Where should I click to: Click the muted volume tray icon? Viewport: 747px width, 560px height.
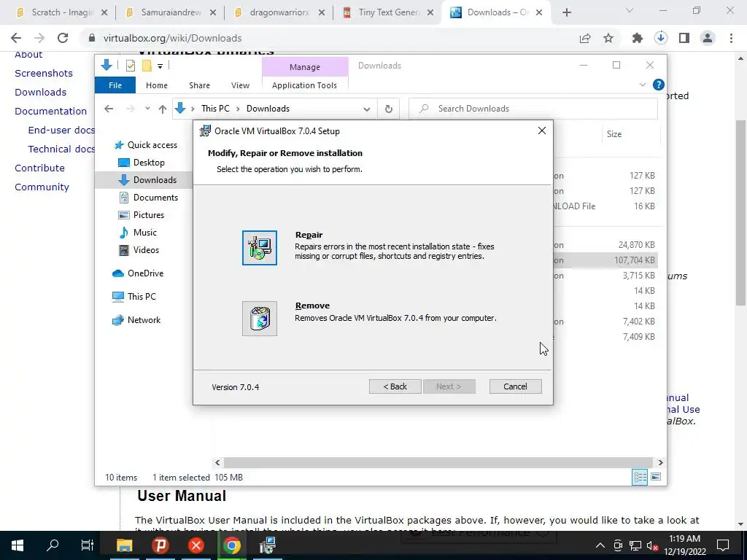652,545
